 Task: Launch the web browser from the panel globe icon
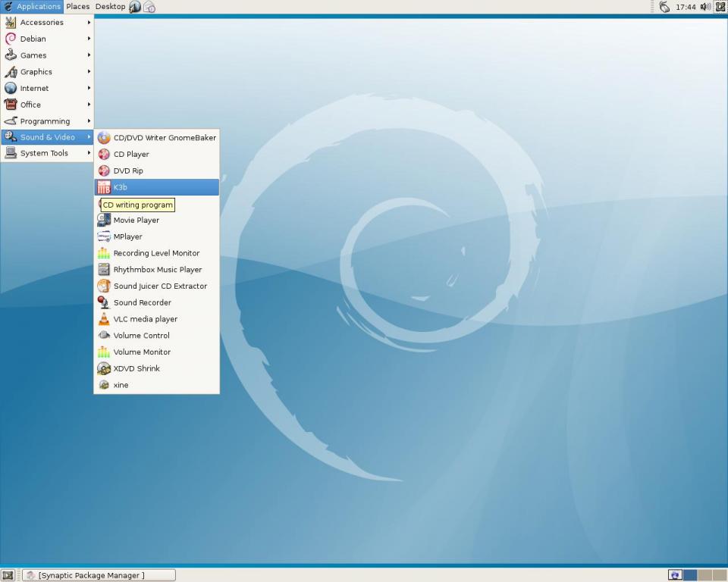[135, 7]
